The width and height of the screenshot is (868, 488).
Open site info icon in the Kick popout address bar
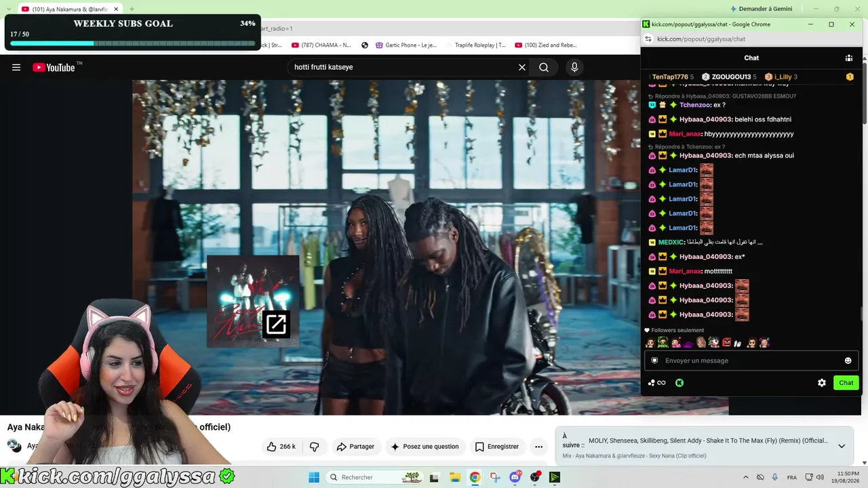click(648, 39)
